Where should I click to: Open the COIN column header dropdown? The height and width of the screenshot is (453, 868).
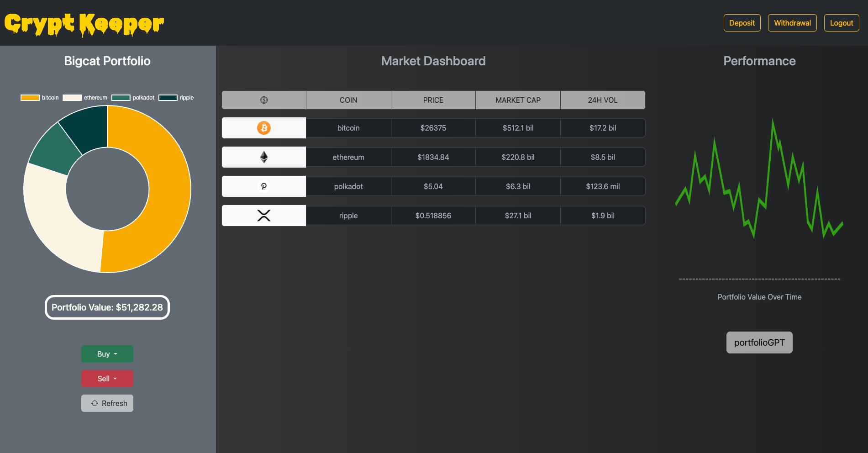click(348, 100)
